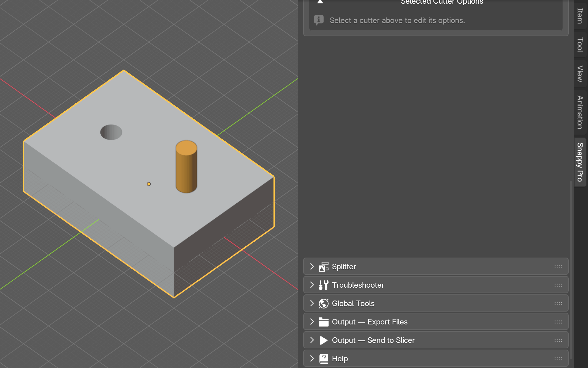The image size is (588, 368).
Task: Switch to the Tool sidebar tab
Action: (580, 45)
